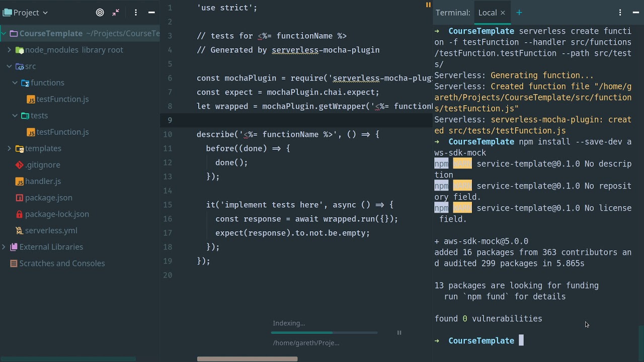Open testFunction.js under tests folder
Screen dimensions: 644x362
coord(62,132)
